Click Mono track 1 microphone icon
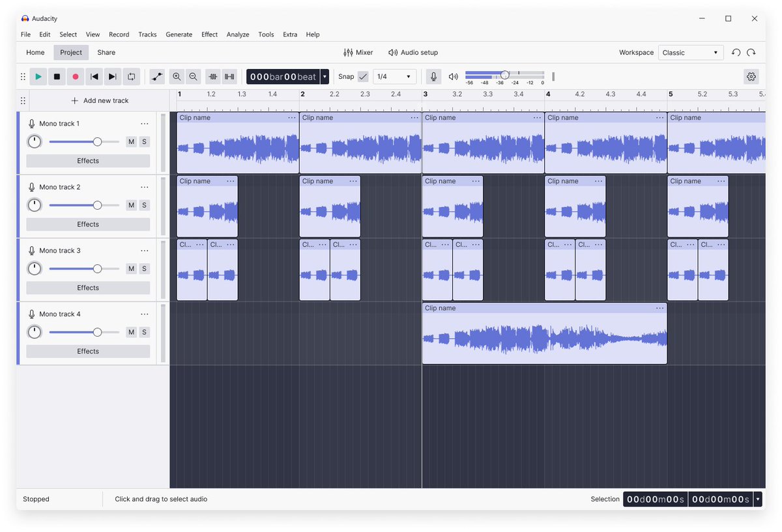This screenshot has height=532, width=782. tap(31, 124)
